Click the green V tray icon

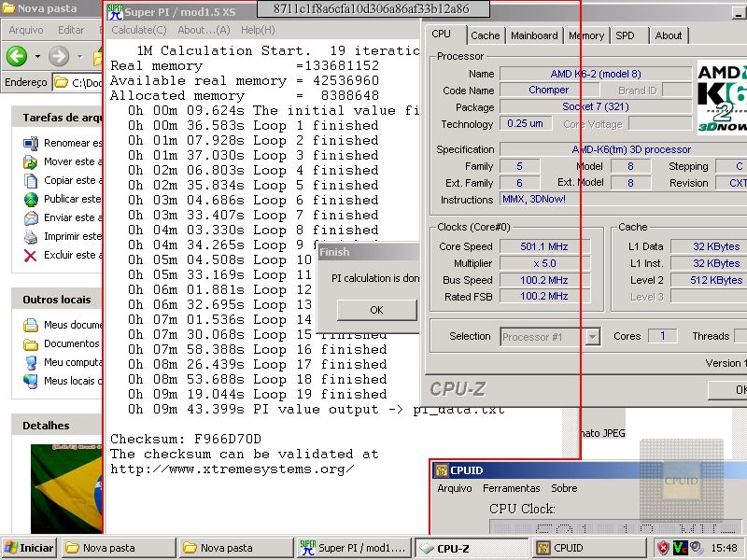680,548
